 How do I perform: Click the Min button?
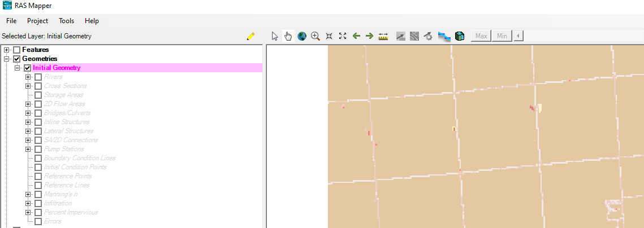(x=502, y=36)
